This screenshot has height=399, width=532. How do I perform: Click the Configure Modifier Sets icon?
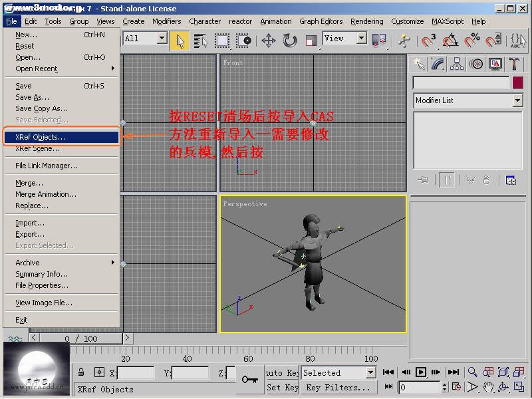tap(511, 180)
